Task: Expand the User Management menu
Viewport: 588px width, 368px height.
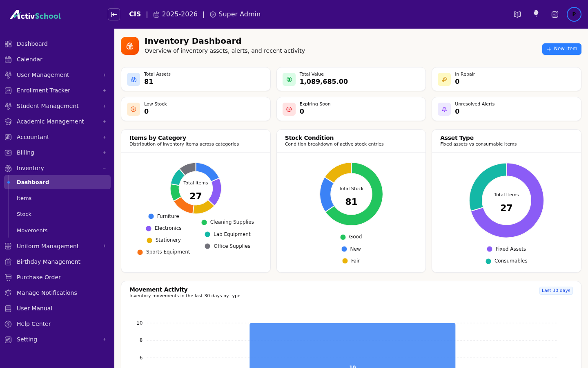Action: [x=104, y=75]
